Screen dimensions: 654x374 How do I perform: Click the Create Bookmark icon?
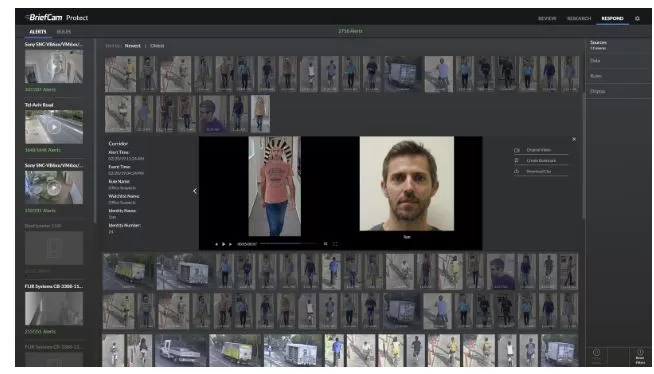tap(517, 161)
